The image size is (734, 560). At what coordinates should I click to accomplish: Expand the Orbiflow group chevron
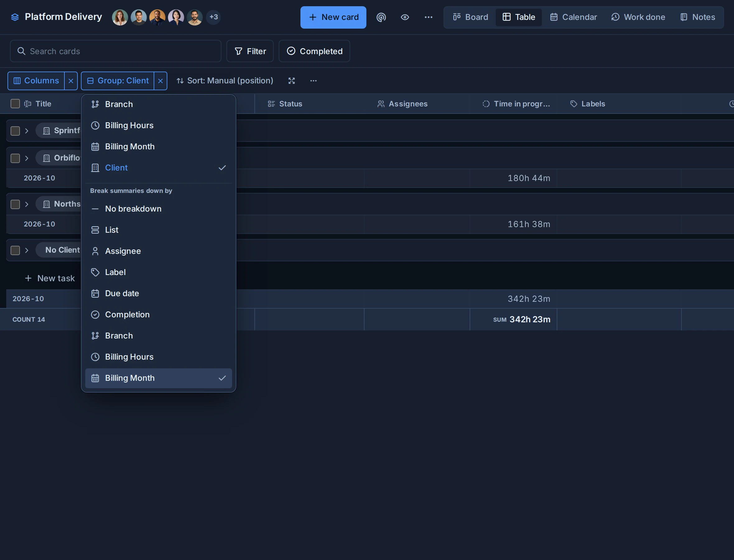(27, 158)
